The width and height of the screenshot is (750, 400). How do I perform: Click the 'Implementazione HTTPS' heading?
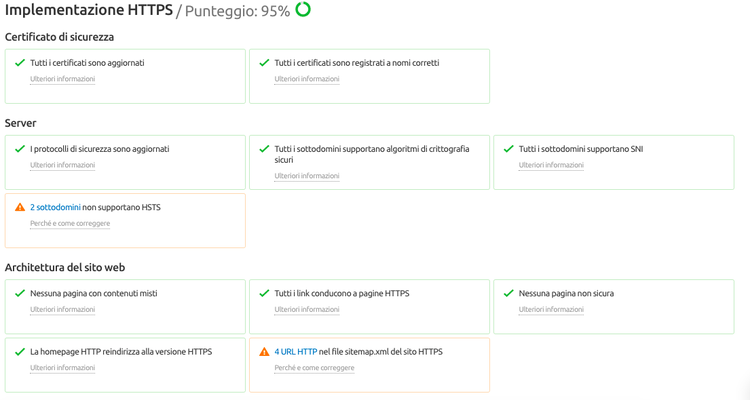tap(88, 10)
